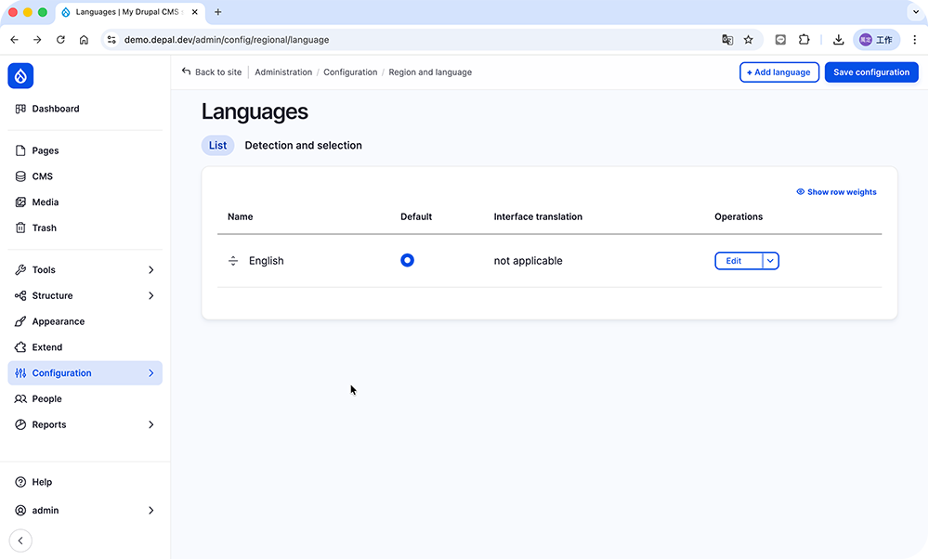929x560 pixels.
Task: Click the Add language button
Action: coord(779,72)
